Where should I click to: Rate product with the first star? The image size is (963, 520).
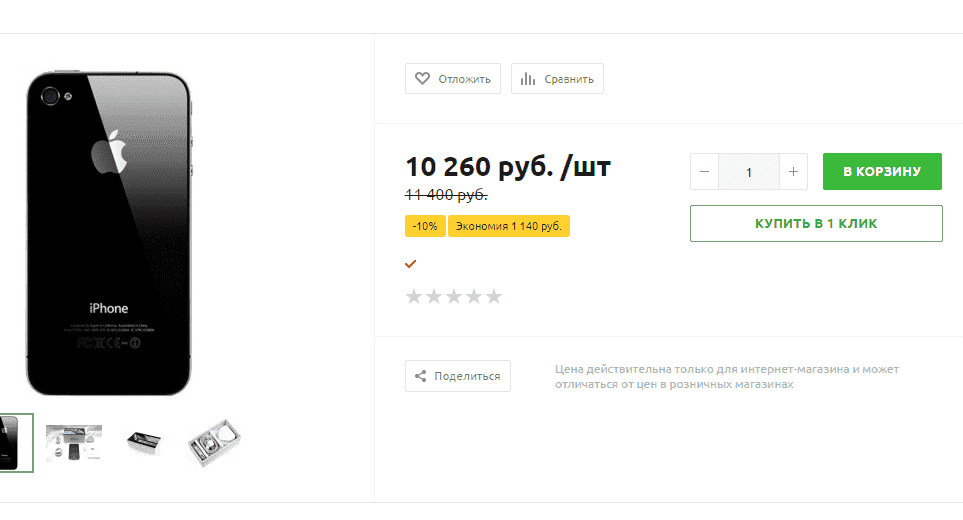click(414, 297)
